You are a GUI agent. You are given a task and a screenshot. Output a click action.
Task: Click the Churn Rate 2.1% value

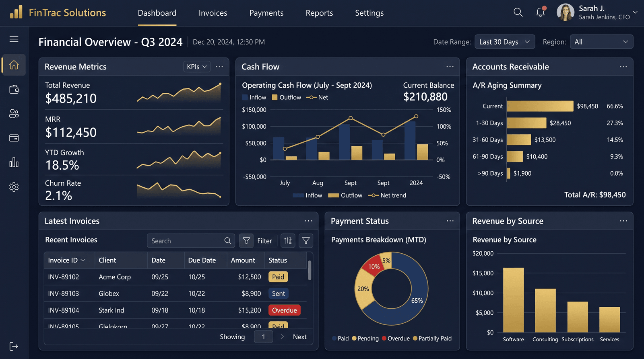tap(59, 196)
